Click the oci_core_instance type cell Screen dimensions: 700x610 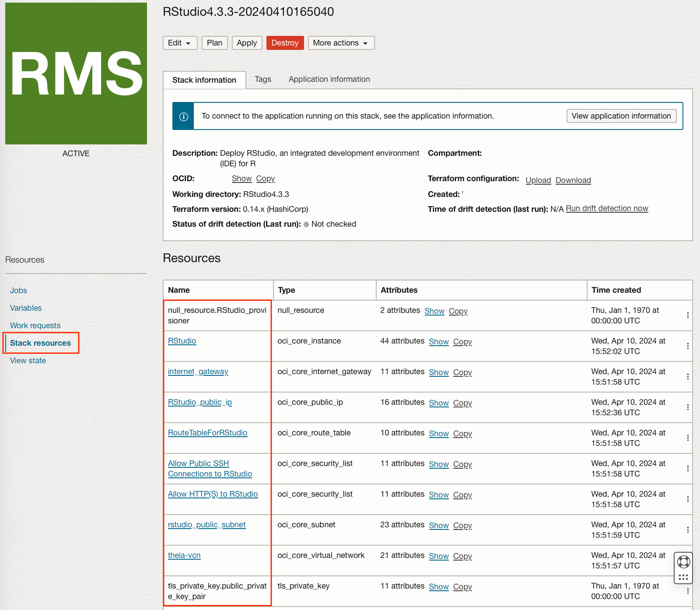(x=309, y=341)
